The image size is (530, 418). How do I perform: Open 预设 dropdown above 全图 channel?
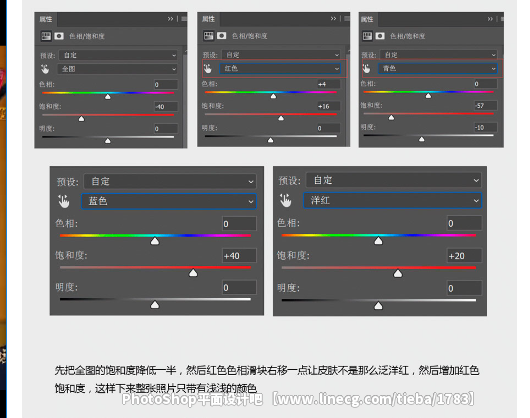118,55
